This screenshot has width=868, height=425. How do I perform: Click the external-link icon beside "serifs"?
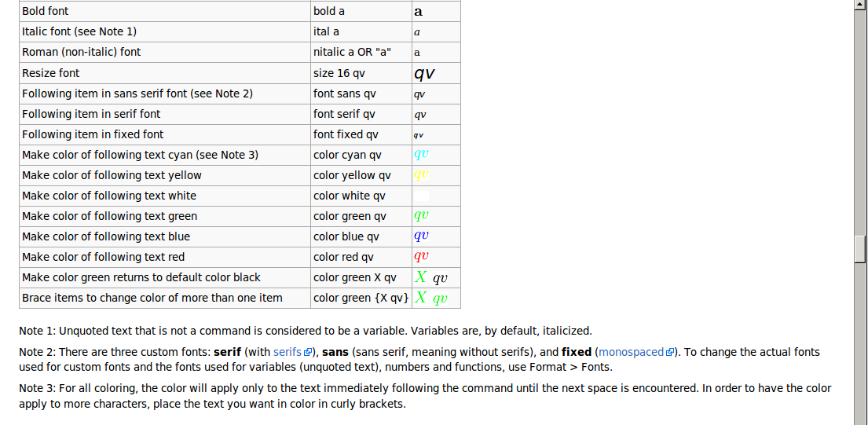point(309,353)
